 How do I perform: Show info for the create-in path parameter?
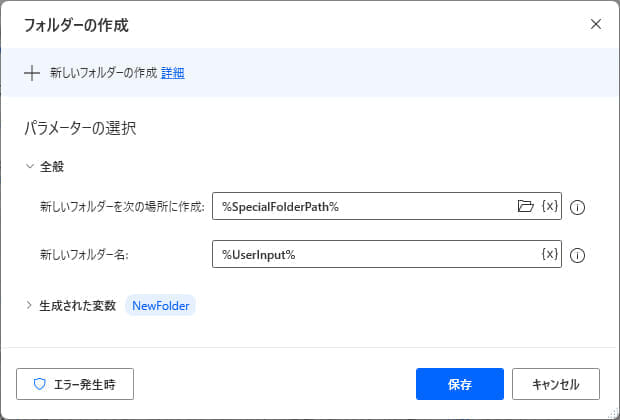577,207
